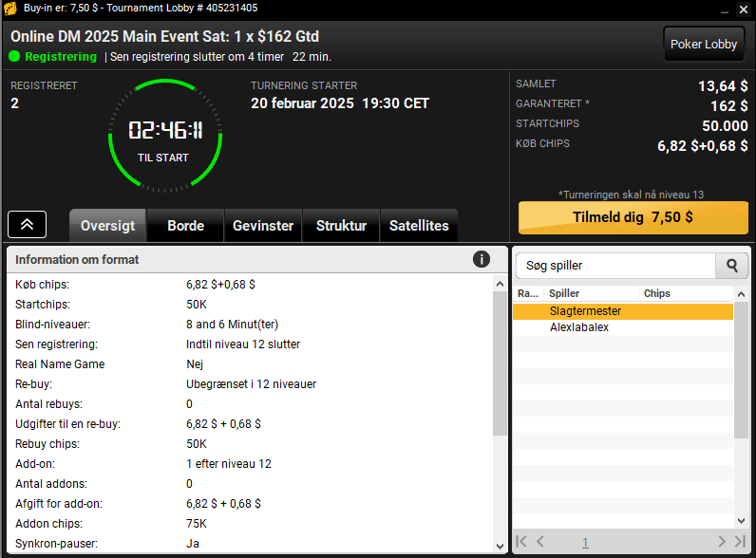Go to first page of players
This screenshot has width=756, height=558.
pyautogui.click(x=521, y=542)
